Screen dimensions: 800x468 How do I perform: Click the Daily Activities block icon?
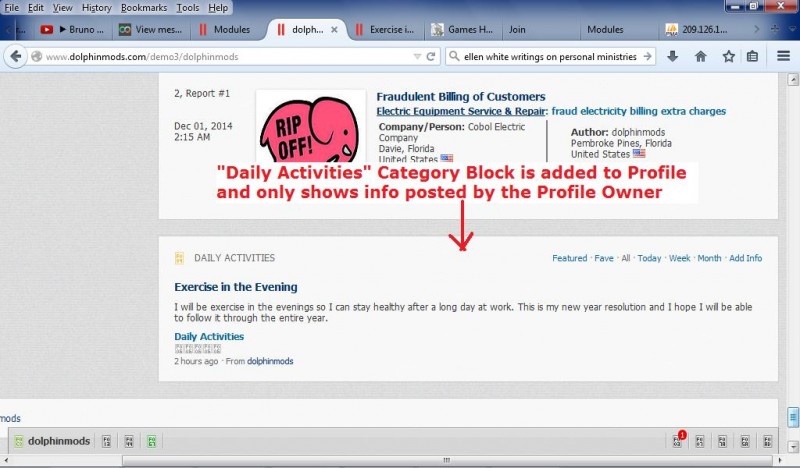pyautogui.click(x=179, y=258)
